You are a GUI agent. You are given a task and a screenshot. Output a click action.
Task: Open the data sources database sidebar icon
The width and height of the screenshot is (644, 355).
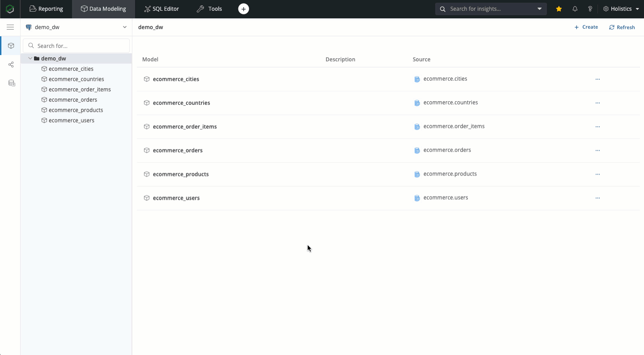(12, 83)
